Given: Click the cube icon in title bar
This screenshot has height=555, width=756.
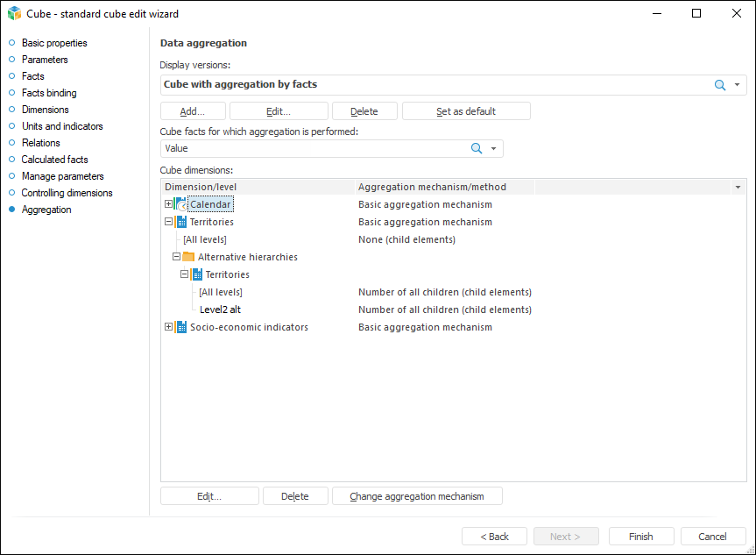Looking at the screenshot, I should (x=14, y=13).
